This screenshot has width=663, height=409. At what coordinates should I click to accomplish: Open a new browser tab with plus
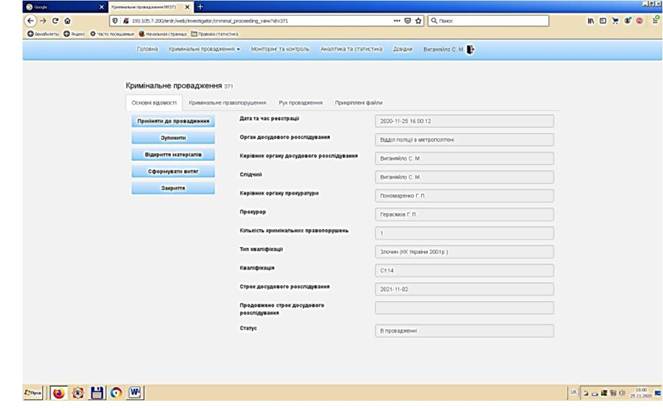pos(200,7)
